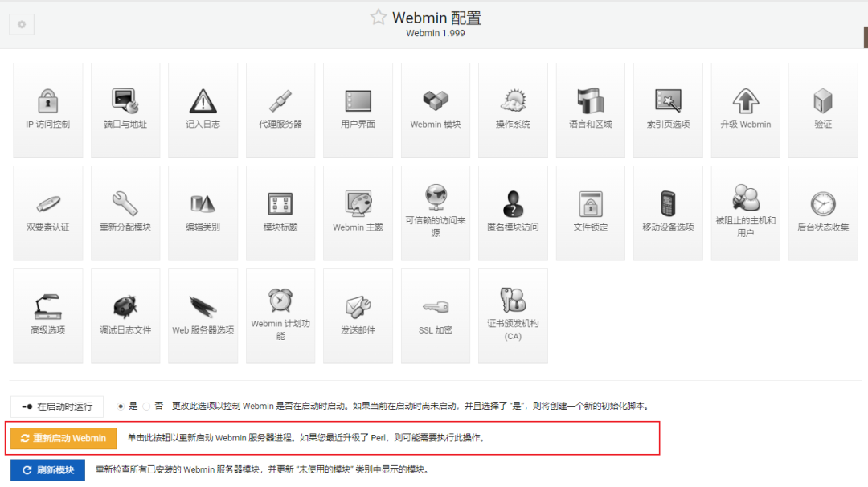
Task: Open SSL 加密 settings
Action: [x=436, y=316]
